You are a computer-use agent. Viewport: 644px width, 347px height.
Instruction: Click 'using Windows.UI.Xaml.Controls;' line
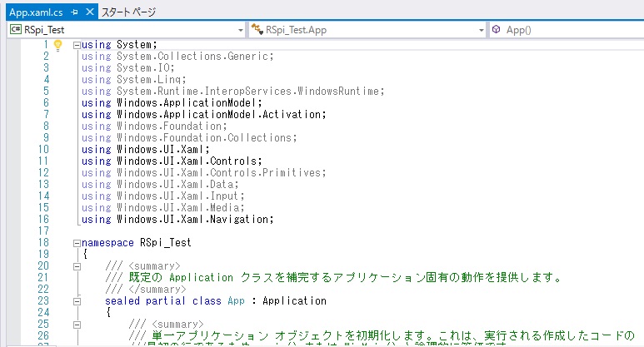(x=172, y=161)
